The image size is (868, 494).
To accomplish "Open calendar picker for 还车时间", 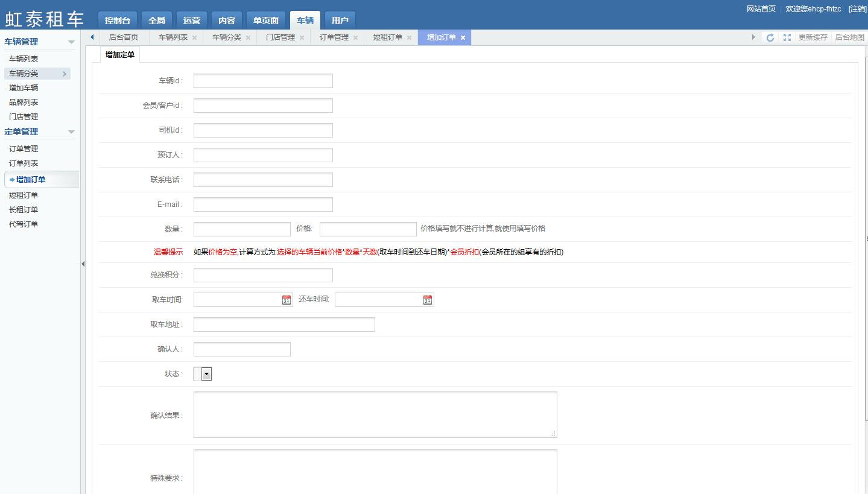I will (x=428, y=300).
